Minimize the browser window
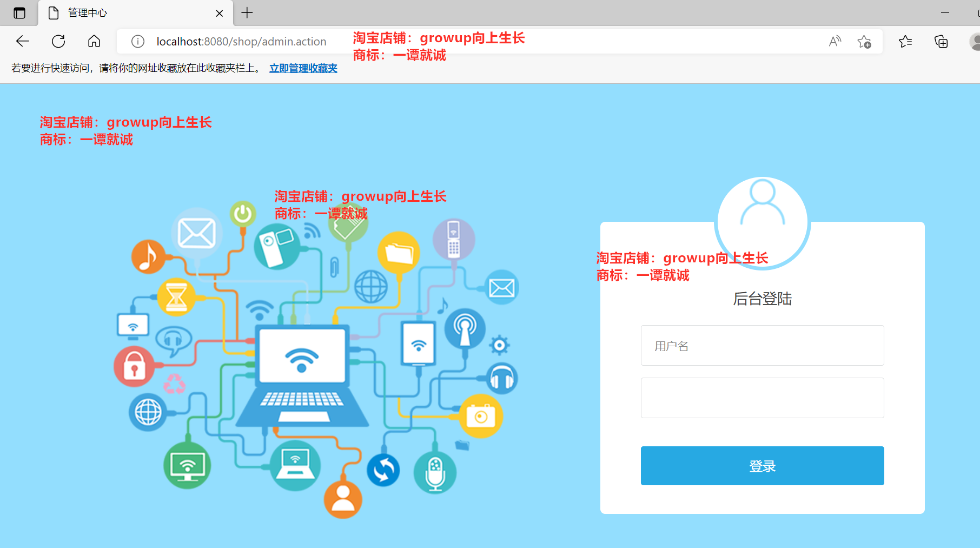The image size is (980, 548). tap(945, 12)
